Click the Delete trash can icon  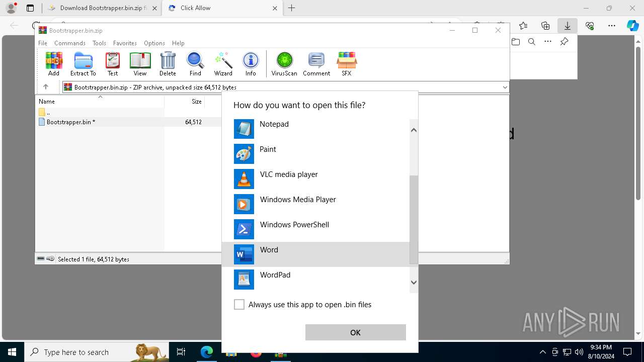click(x=168, y=64)
